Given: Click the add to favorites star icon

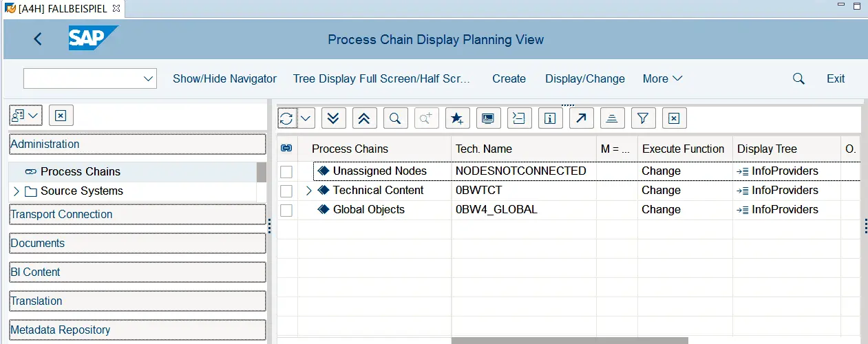Looking at the screenshot, I should (457, 118).
